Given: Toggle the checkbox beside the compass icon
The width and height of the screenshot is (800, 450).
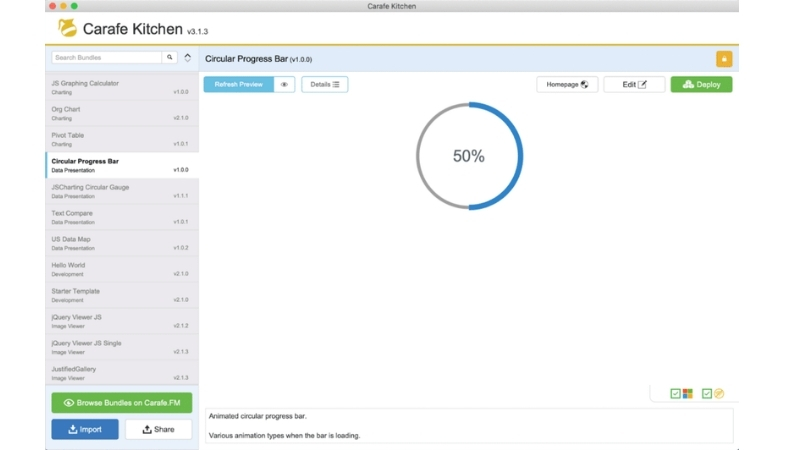Looking at the screenshot, I should pyautogui.click(x=707, y=394).
